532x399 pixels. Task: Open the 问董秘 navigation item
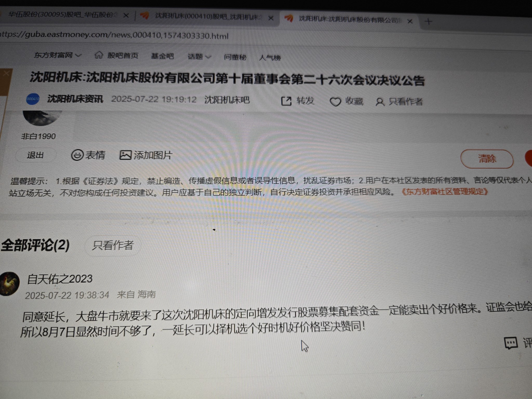click(x=235, y=57)
